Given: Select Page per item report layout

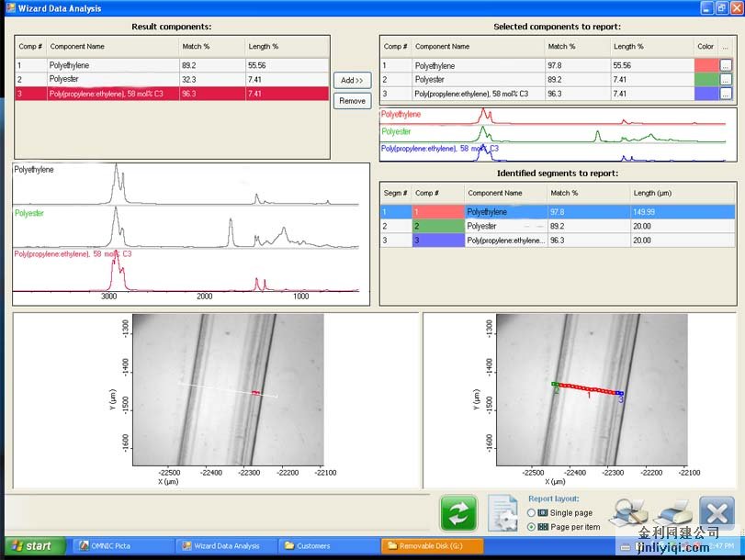Looking at the screenshot, I should click(532, 527).
